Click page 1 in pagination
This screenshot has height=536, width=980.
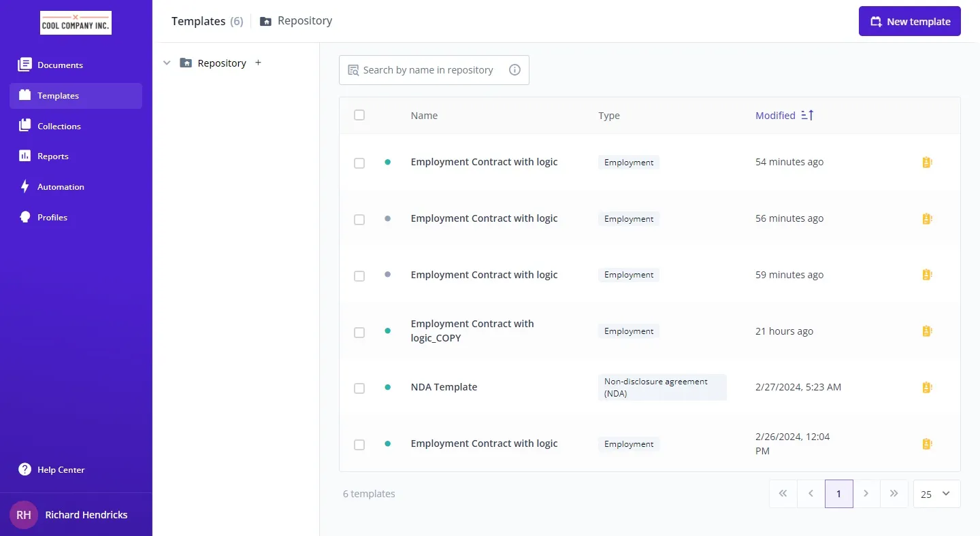point(838,494)
